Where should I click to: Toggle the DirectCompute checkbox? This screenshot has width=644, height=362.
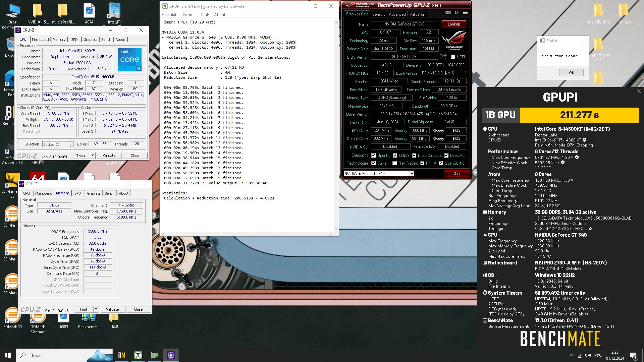(x=414, y=156)
